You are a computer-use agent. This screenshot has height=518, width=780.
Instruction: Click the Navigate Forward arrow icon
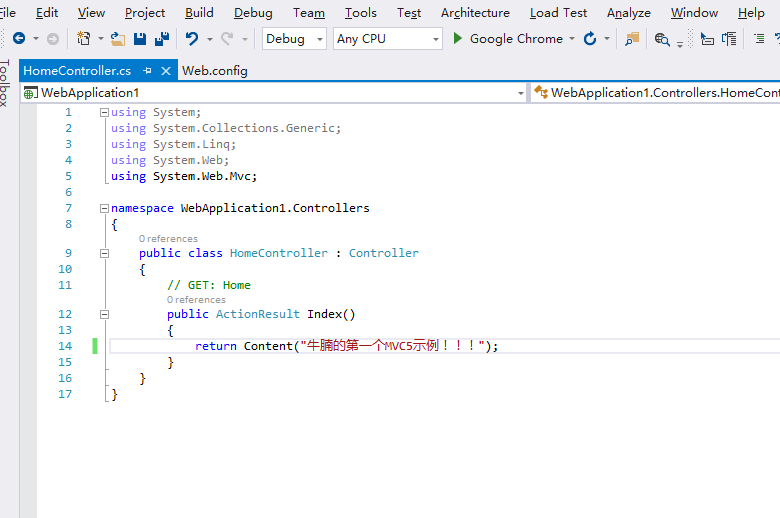click(x=53, y=38)
